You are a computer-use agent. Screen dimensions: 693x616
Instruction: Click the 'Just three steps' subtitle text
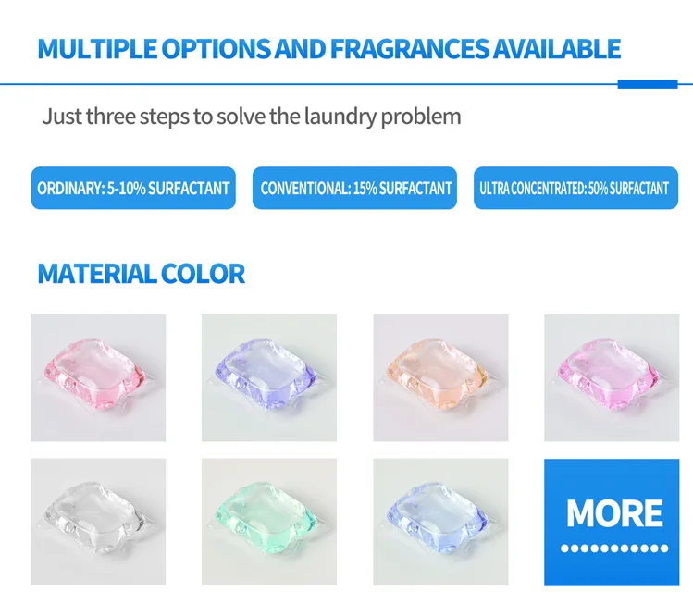(x=252, y=117)
